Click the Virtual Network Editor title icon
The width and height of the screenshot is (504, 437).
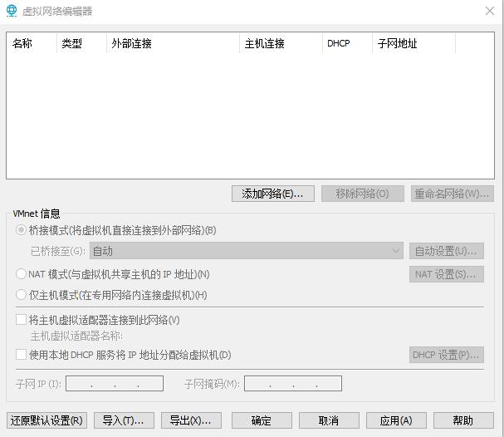point(12,11)
